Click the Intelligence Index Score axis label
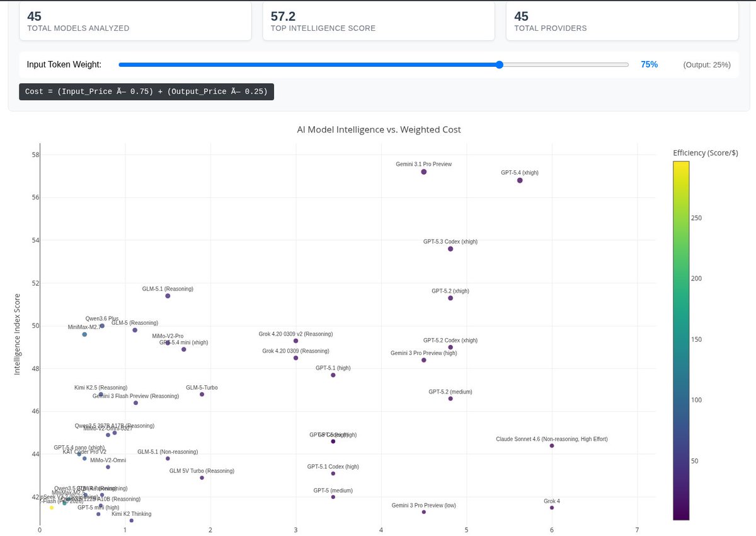This screenshot has height=536, width=756. (18, 334)
